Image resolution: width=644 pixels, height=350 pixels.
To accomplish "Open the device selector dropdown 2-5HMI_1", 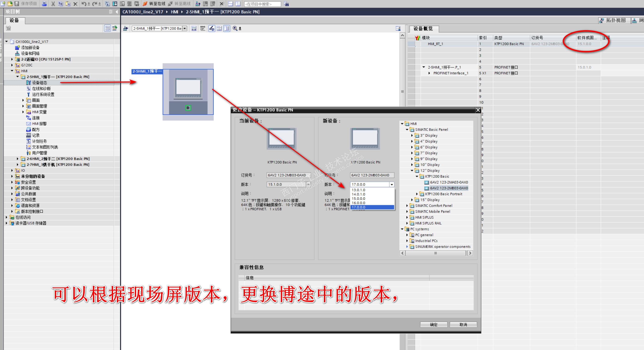I will (x=185, y=28).
